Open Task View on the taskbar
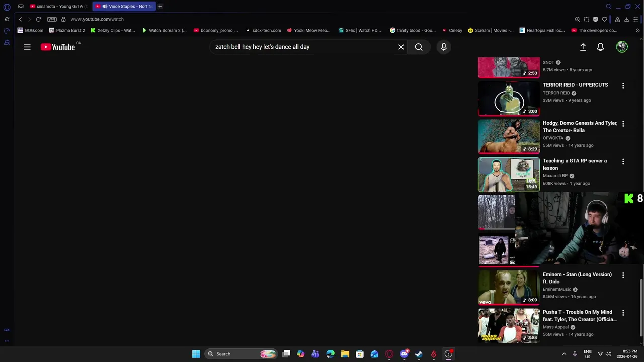The width and height of the screenshot is (644, 362). coord(286,354)
